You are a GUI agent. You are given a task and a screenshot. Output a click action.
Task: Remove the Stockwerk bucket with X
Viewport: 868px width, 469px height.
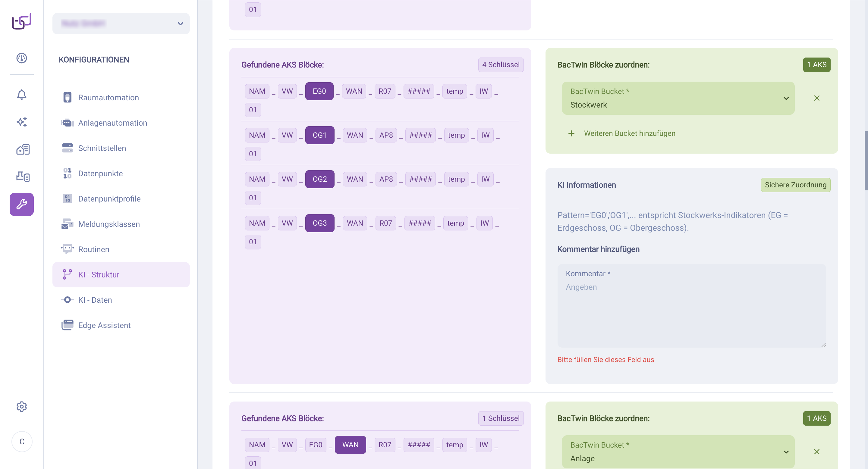pos(816,98)
